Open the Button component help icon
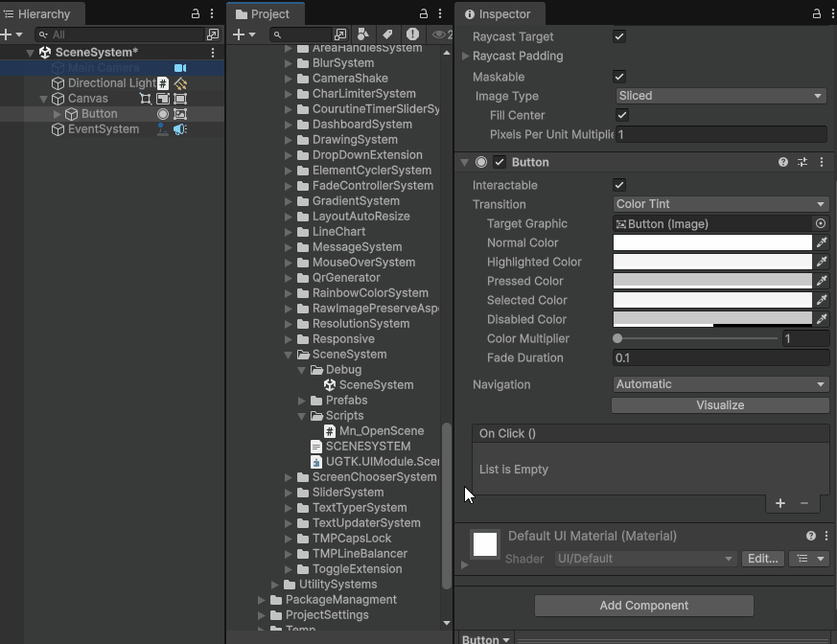The height and width of the screenshot is (644, 837). tap(783, 162)
